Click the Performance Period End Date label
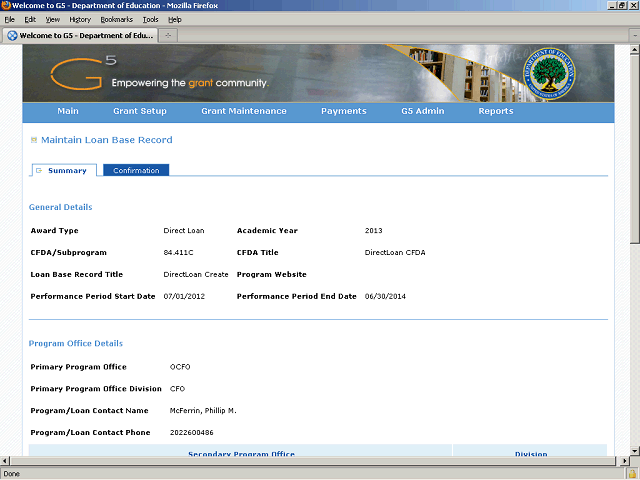 tap(297, 296)
